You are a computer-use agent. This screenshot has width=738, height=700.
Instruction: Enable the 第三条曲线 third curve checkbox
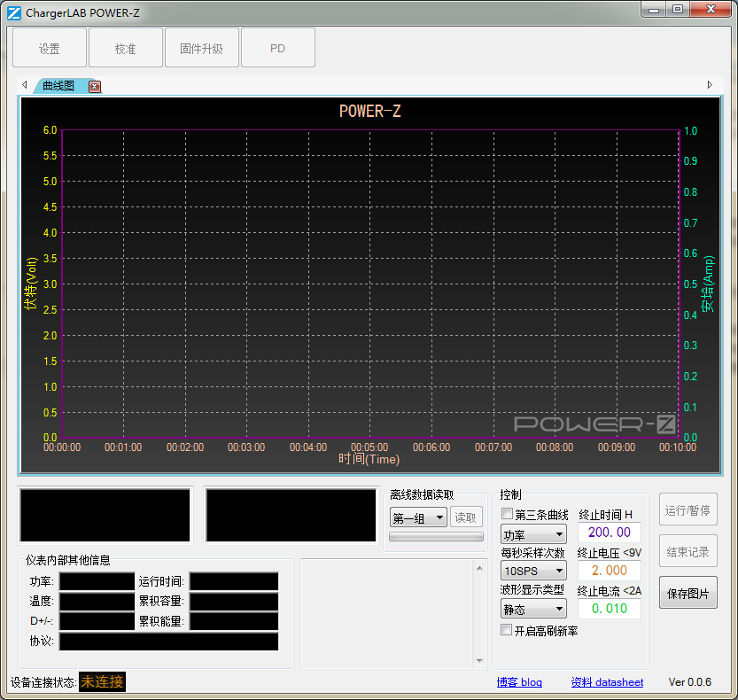506,513
